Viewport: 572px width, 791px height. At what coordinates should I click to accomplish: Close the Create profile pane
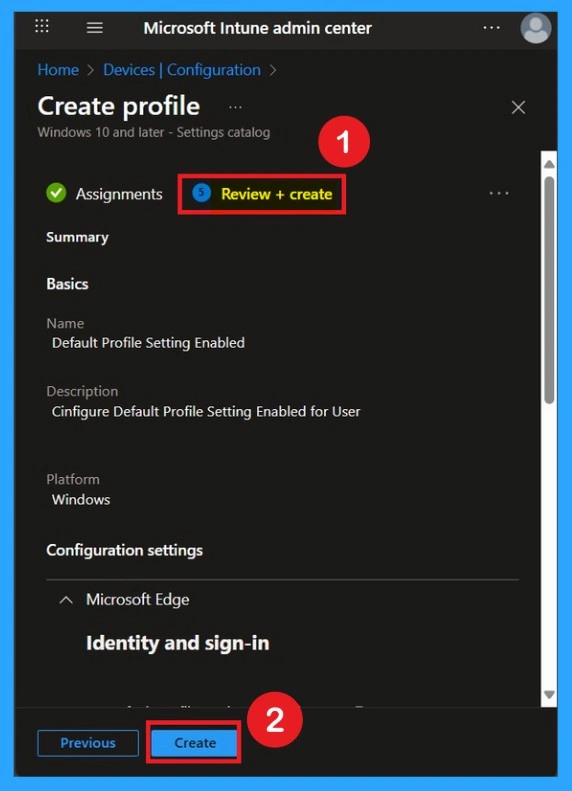(x=518, y=107)
